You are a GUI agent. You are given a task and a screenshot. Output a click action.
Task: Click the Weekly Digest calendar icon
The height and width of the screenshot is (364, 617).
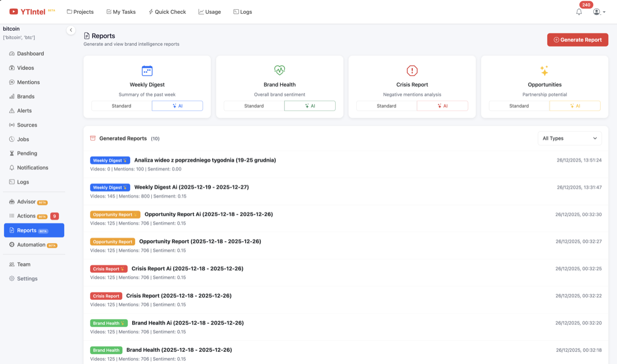tap(147, 71)
